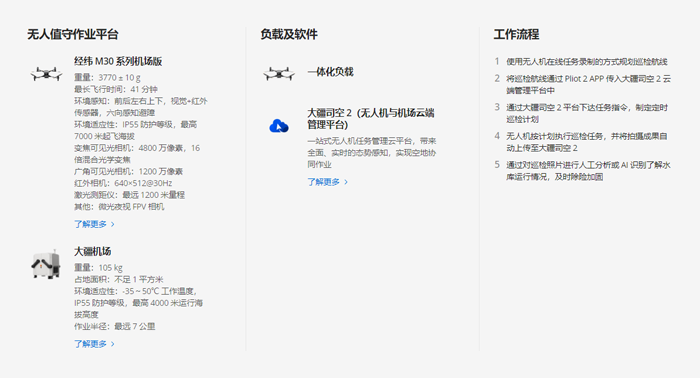The width and height of the screenshot is (700, 378).
Task: Open 了解更多 link under 大疆司空 2
Action: pyautogui.click(x=324, y=182)
